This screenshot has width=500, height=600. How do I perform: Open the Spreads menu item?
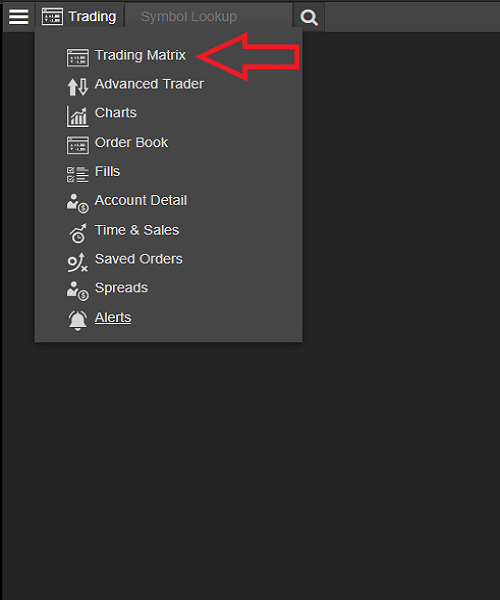click(121, 288)
